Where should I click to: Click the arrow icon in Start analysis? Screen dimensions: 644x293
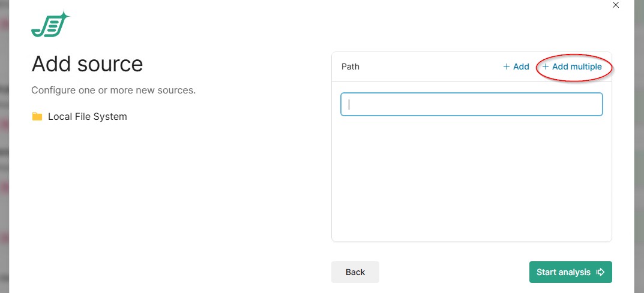[x=600, y=272]
